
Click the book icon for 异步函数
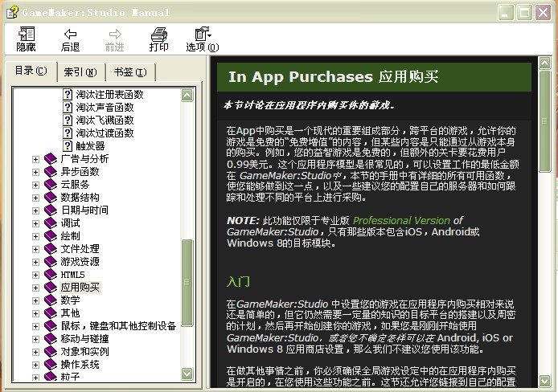[51, 172]
